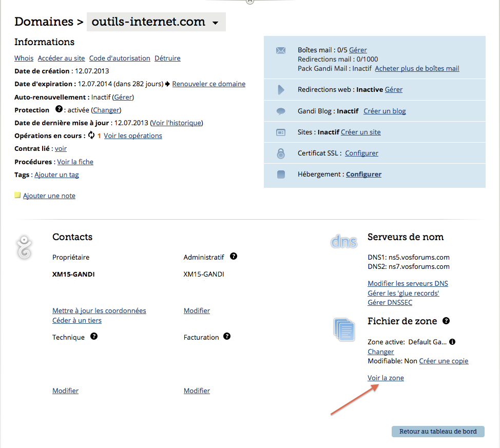Click the Protection help question mark icon
Image resolution: width=500 pixels, height=448 pixels.
[59, 109]
